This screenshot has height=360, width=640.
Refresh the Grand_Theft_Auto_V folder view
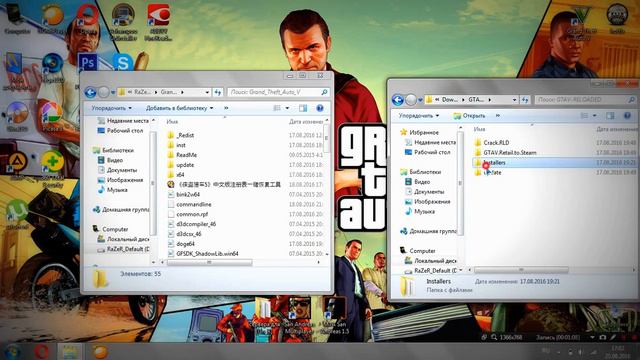click(x=218, y=92)
